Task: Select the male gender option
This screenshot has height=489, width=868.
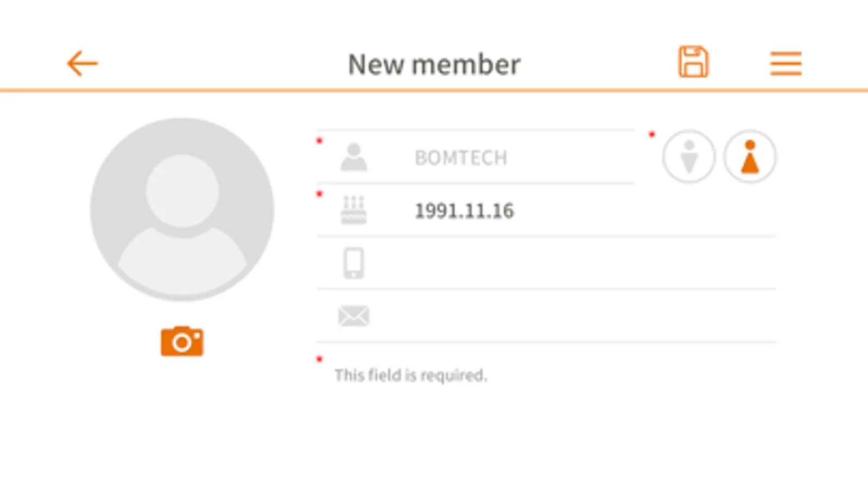Action: (x=689, y=156)
